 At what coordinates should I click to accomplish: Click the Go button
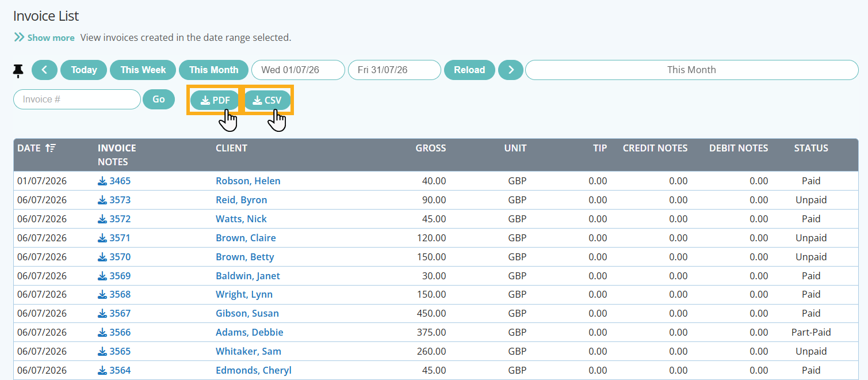pos(159,99)
